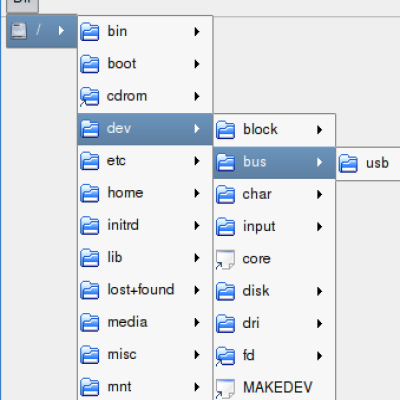Choose the dri menu entry

[274, 324]
